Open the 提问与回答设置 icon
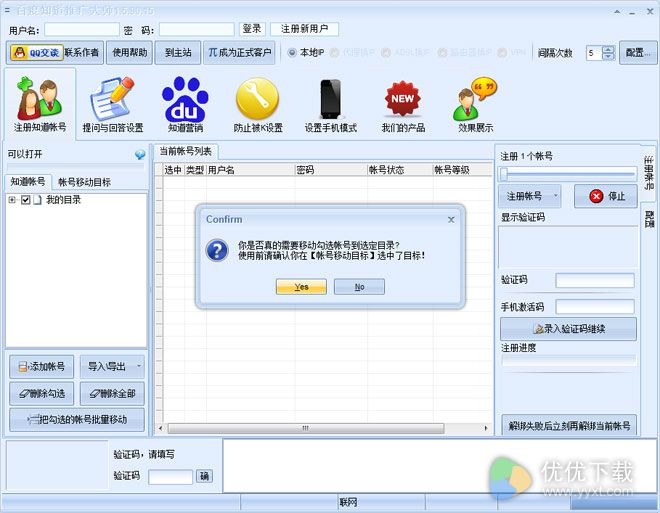 pyautogui.click(x=112, y=104)
